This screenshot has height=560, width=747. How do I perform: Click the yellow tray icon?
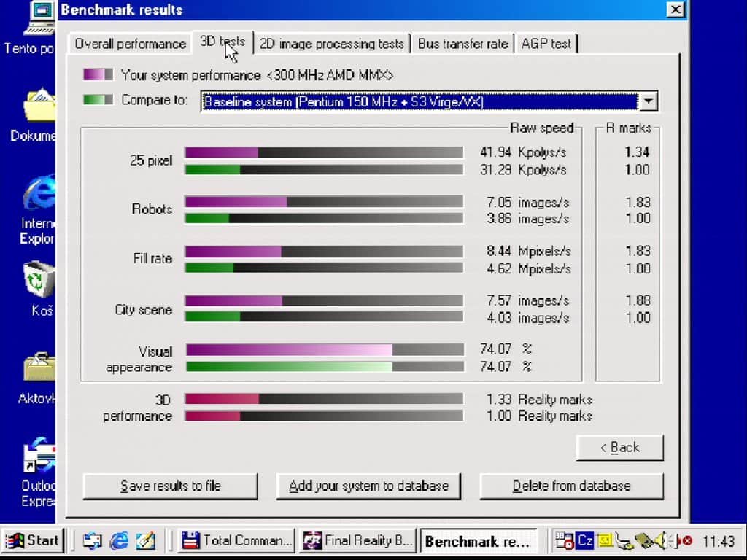point(604,541)
